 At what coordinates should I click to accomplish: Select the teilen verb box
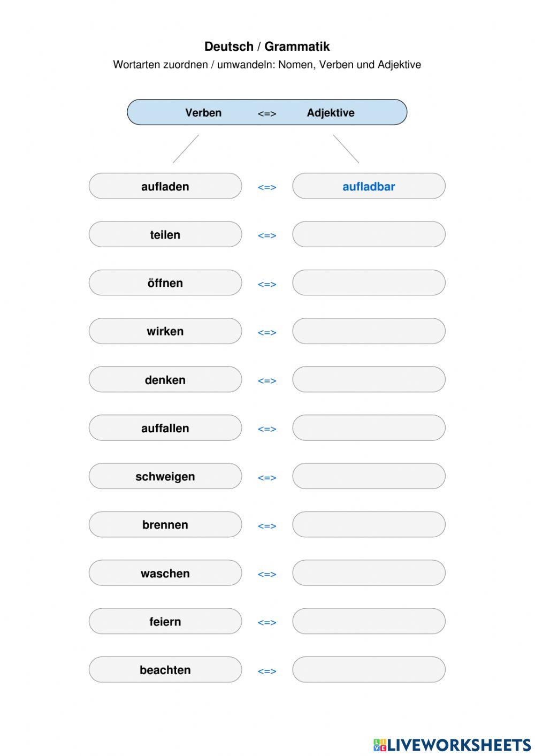165,234
